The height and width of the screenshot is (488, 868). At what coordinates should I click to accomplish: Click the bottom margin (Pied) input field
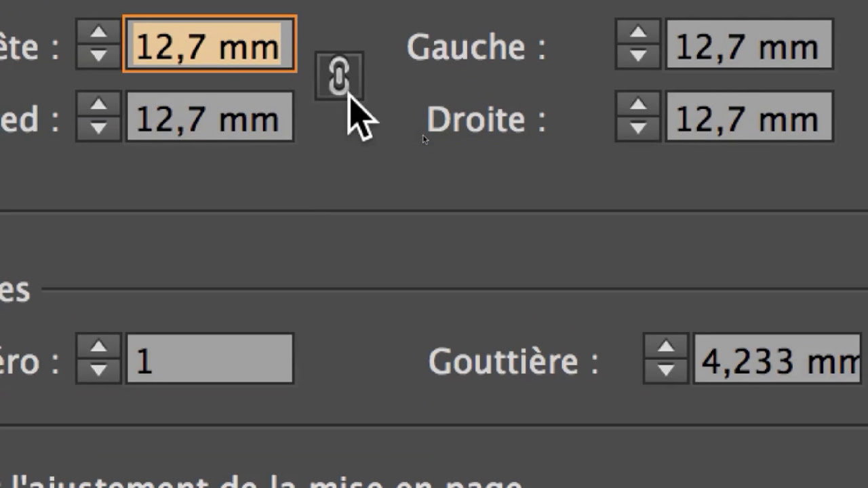(209, 117)
